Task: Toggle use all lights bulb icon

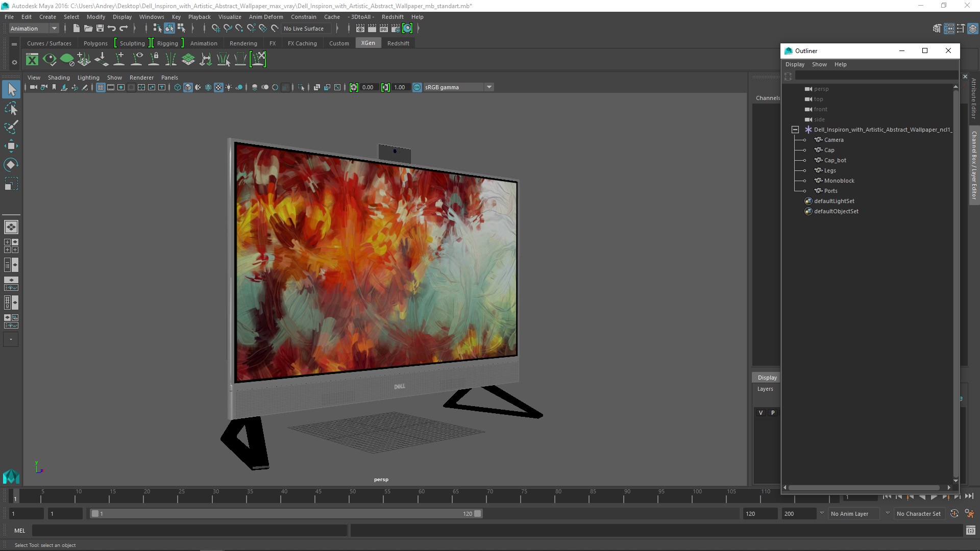Action: (x=229, y=87)
